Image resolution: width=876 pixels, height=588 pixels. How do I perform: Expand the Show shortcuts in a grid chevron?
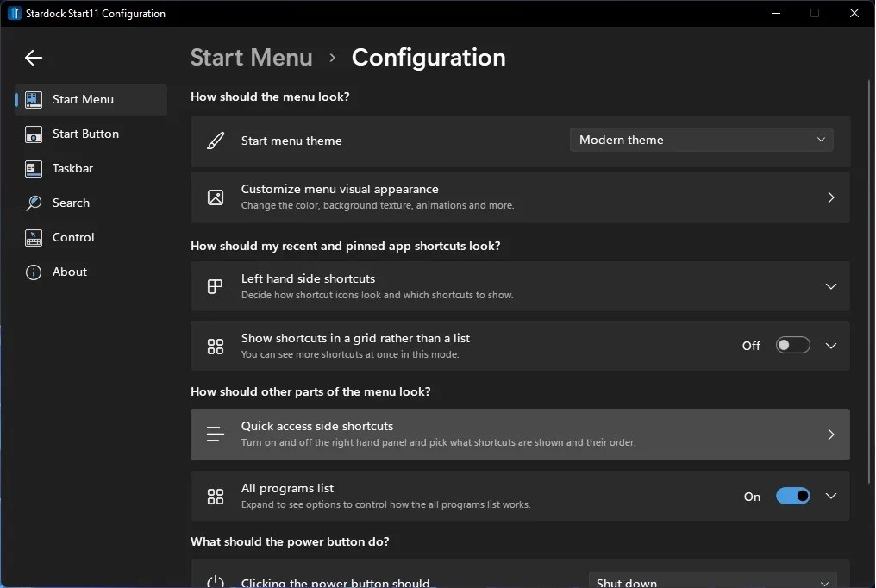pos(831,346)
